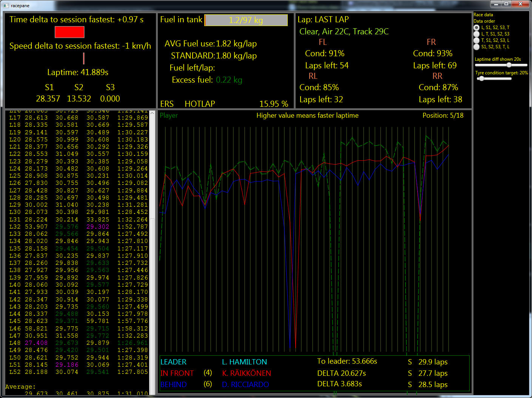Adjust the Tyre condition target slider

point(481,78)
